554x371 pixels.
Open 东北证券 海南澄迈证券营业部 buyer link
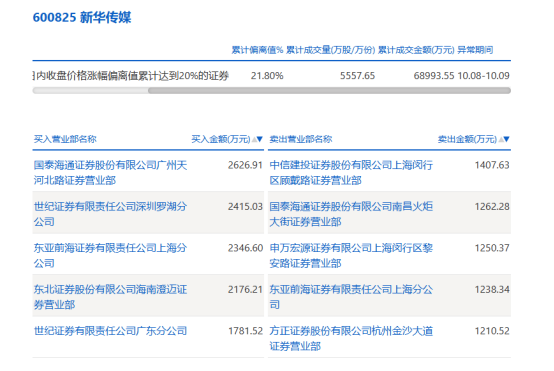(x=110, y=297)
